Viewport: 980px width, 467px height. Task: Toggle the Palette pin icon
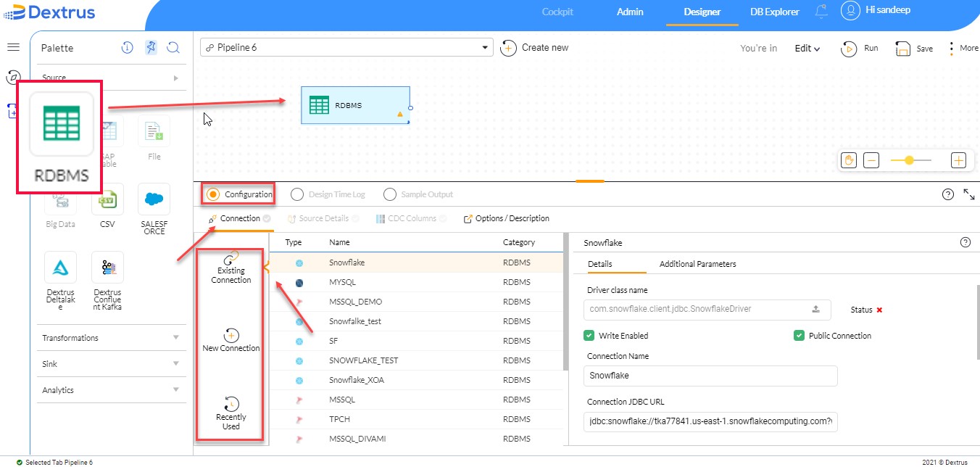(151, 48)
